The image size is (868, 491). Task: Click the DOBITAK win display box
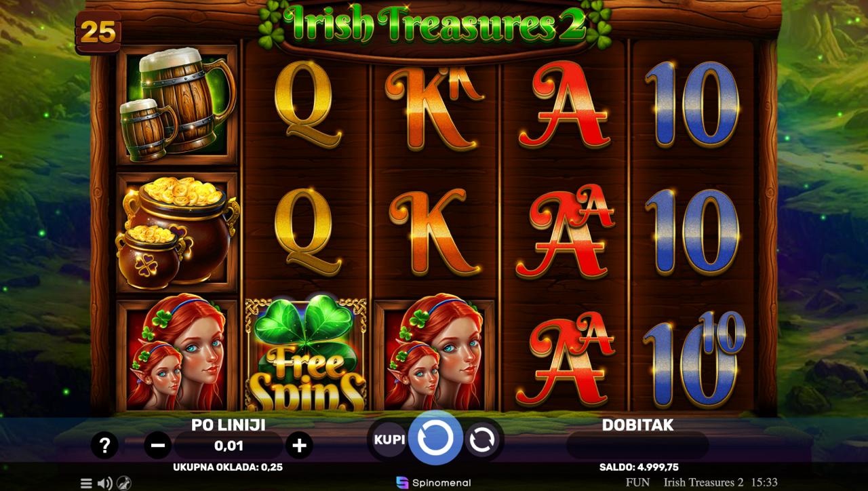(637, 446)
